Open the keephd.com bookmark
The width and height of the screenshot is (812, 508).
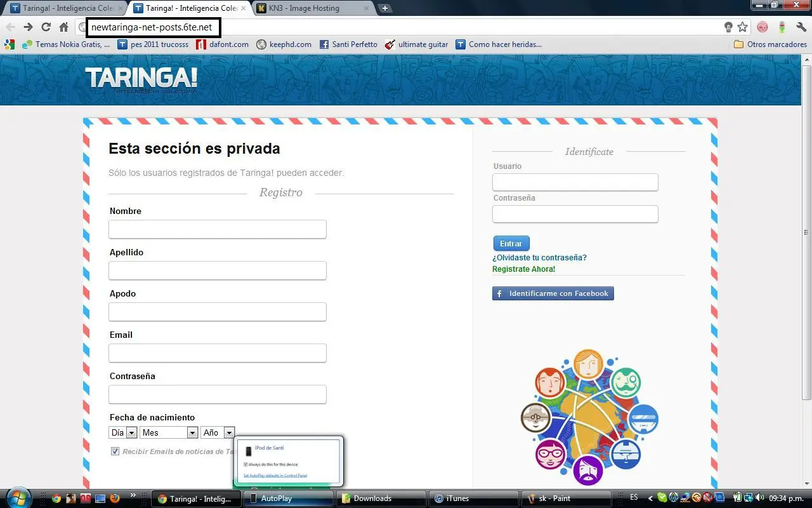pos(284,44)
